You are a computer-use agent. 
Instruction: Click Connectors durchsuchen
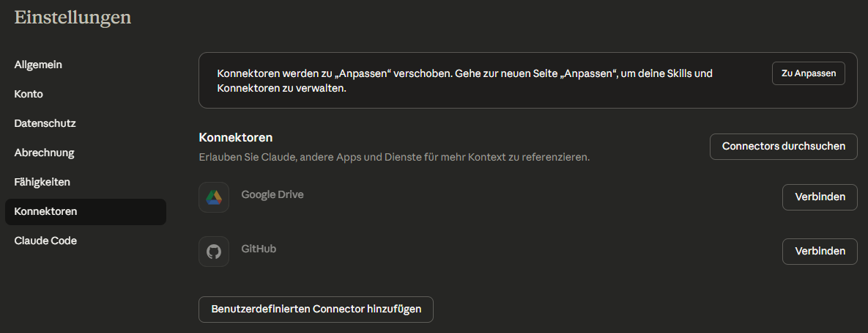[783, 146]
